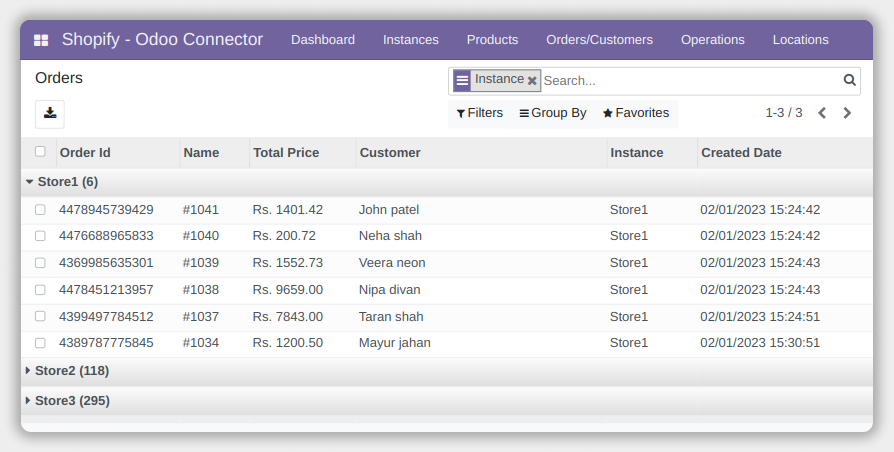Go to next page arrow

point(847,113)
